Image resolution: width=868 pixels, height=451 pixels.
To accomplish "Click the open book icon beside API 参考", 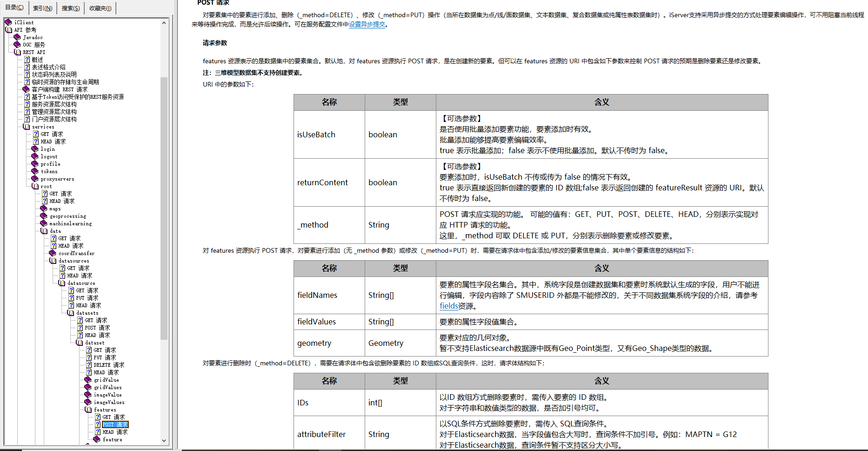I will click(8, 30).
